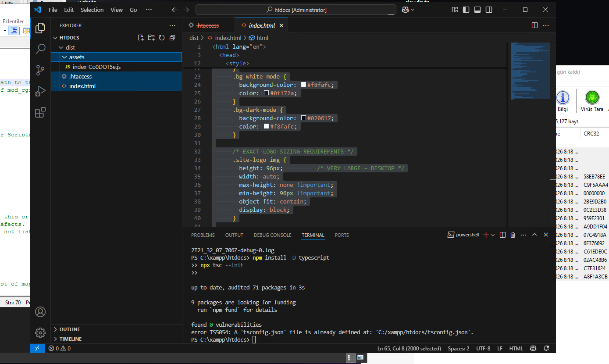This screenshot has height=364, width=609.
Task: Open the Explorer view in activity bar
Action: click(x=40, y=28)
